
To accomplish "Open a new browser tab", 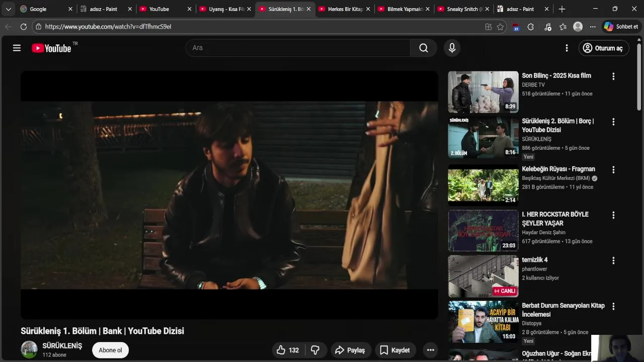I will (x=561, y=9).
